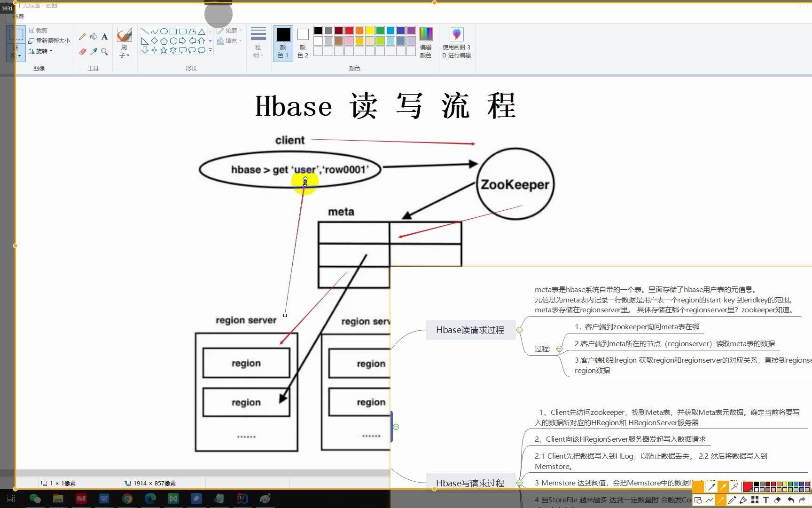Select the Fill with color bucket tool
Image resolution: width=812 pixels, height=508 pixels.
coord(94,37)
